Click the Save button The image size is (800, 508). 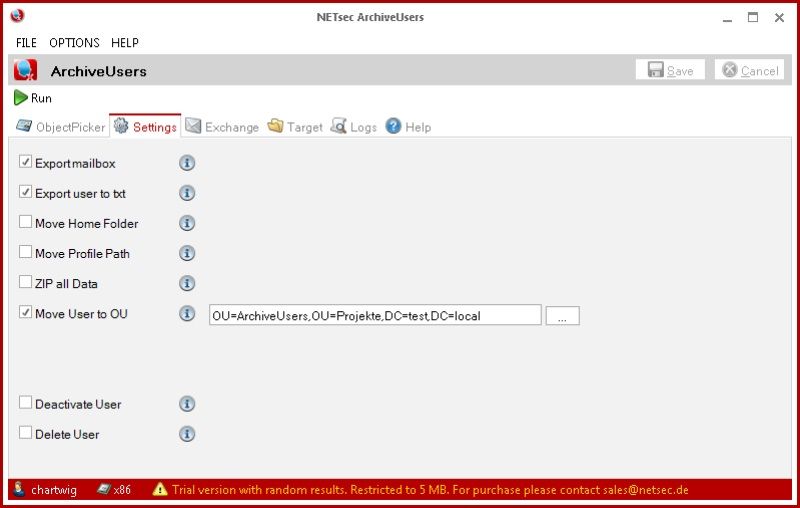tap(670, 70)
